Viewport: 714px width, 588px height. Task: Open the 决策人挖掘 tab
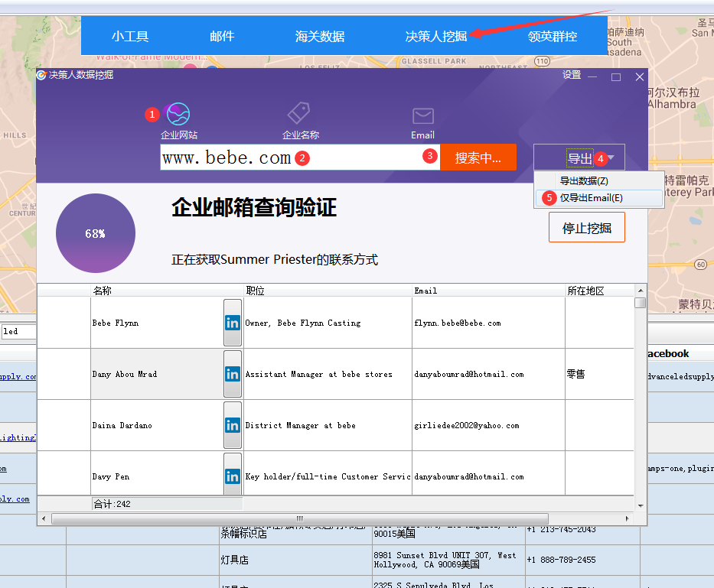point(436,37)
